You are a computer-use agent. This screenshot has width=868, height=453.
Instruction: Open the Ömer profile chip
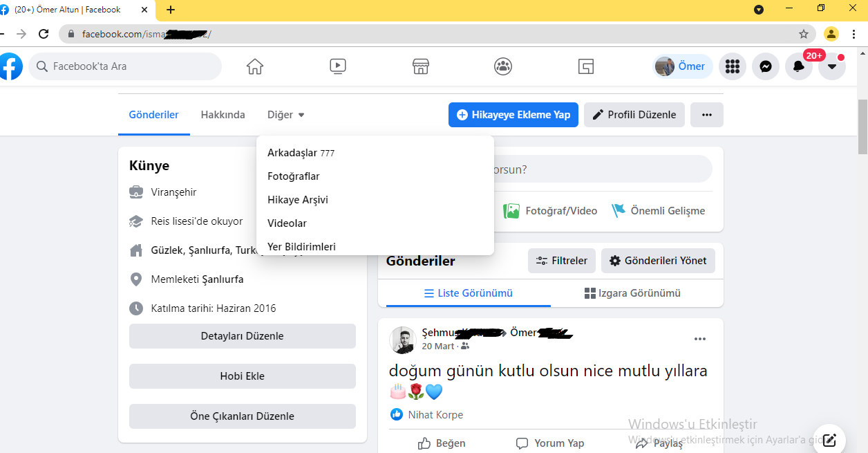(683, 66)
